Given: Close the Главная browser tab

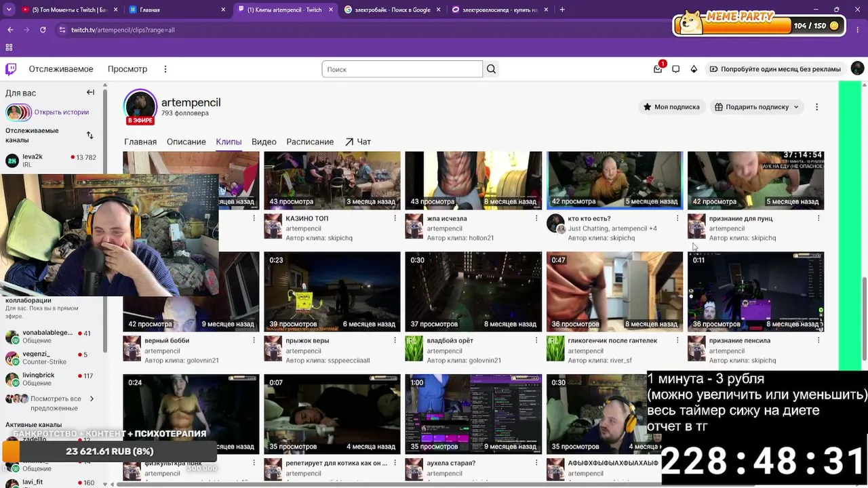Looking at the screenshot, I should pos(223,9).
